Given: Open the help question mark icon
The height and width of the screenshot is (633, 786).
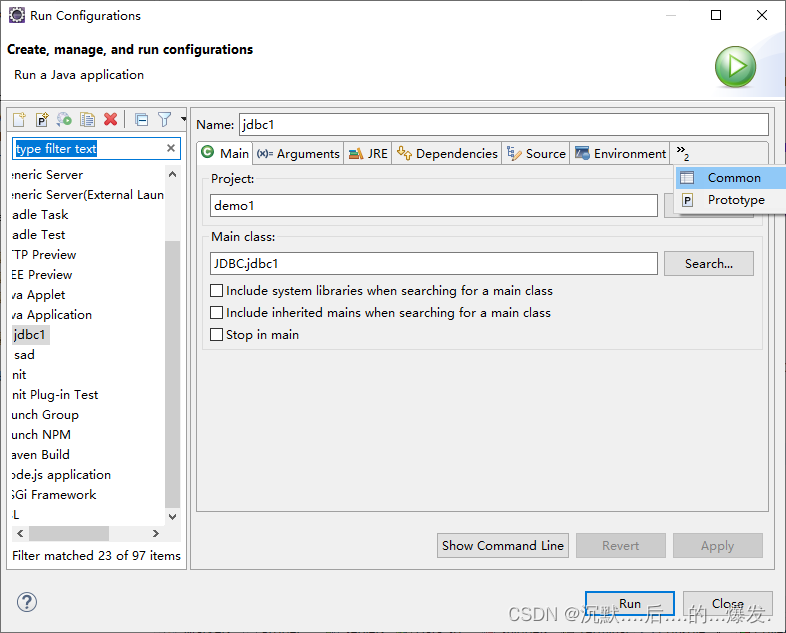Looking at the screenshot, I should point(27,601).
